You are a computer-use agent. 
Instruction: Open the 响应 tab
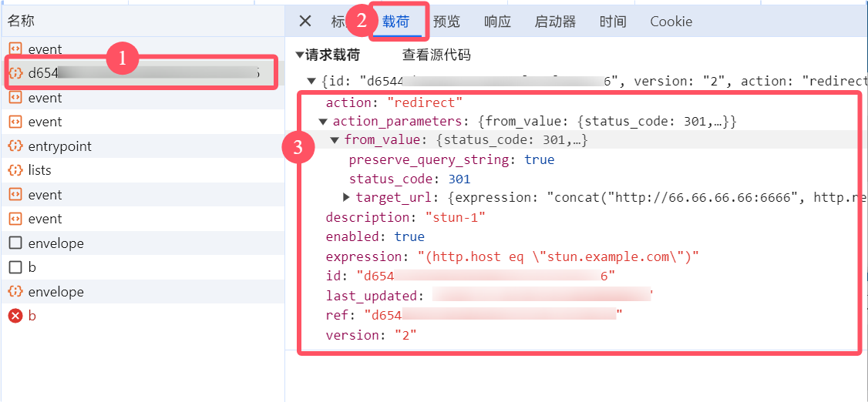(x=497, y=22)
